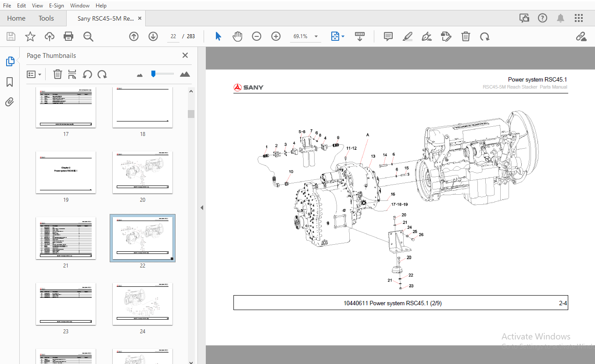Open the sign document pen tool
The width and height of the screenshot is (595, 364).
tap(426, 36)
